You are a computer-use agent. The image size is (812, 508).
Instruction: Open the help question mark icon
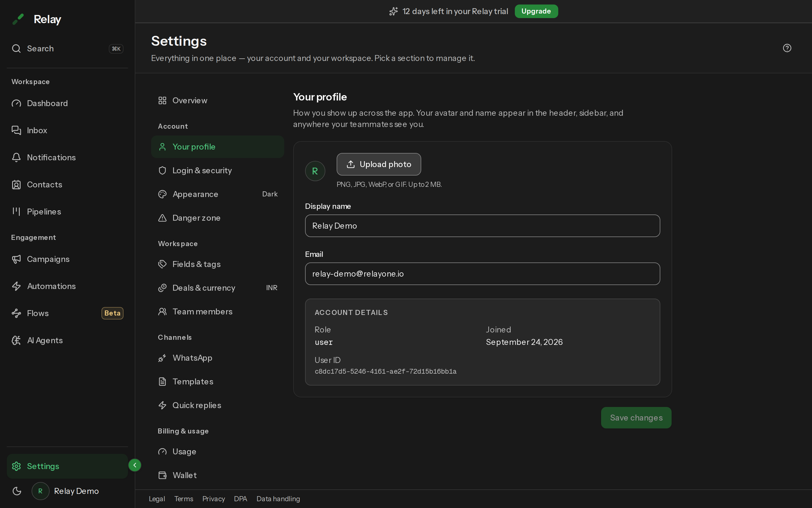click(787, 48)
